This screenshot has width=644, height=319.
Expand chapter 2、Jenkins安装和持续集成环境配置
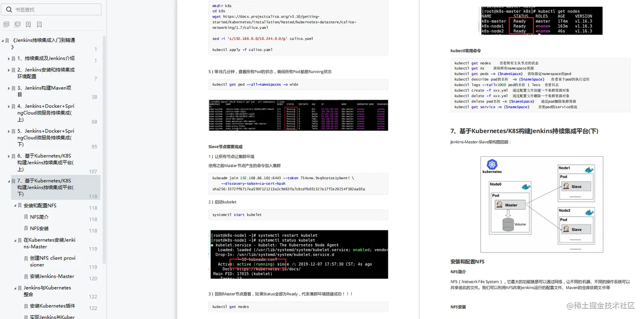click(x=9, y=70)
